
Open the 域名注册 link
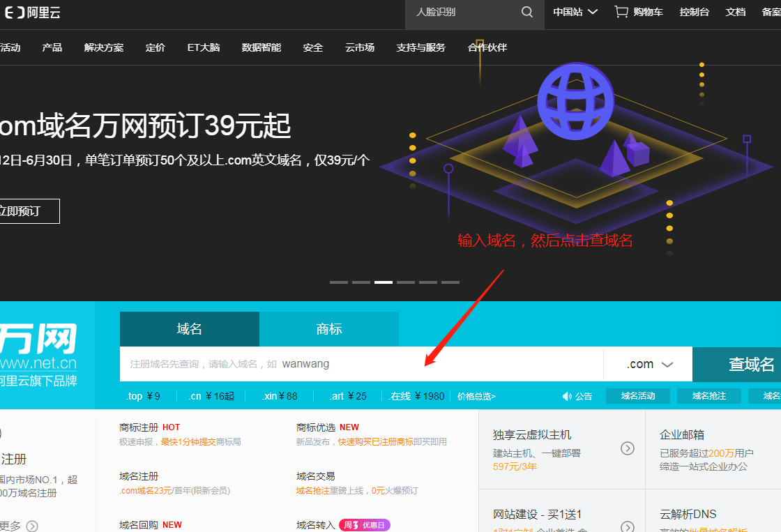click(139, 476)
